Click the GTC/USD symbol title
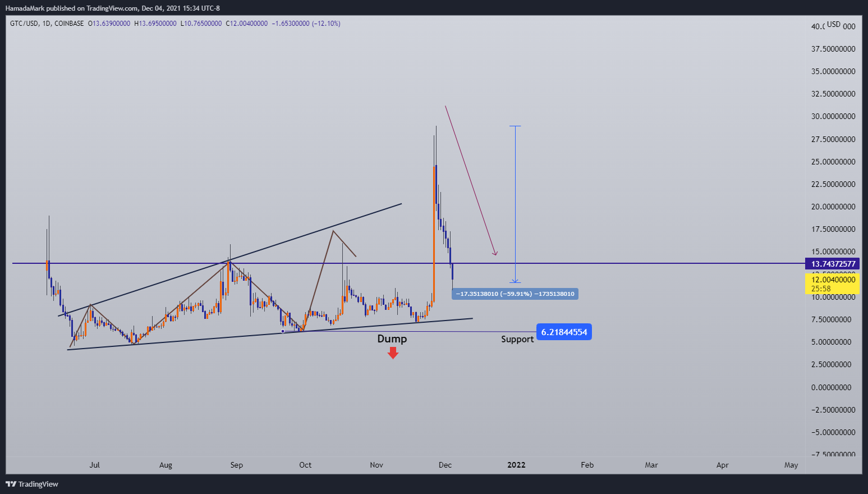 point(24,24)
